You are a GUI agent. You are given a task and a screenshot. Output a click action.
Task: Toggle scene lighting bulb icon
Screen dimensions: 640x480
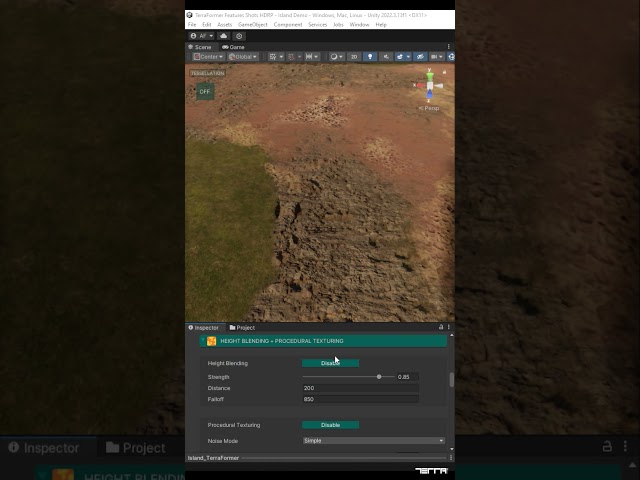pos(370,57)
